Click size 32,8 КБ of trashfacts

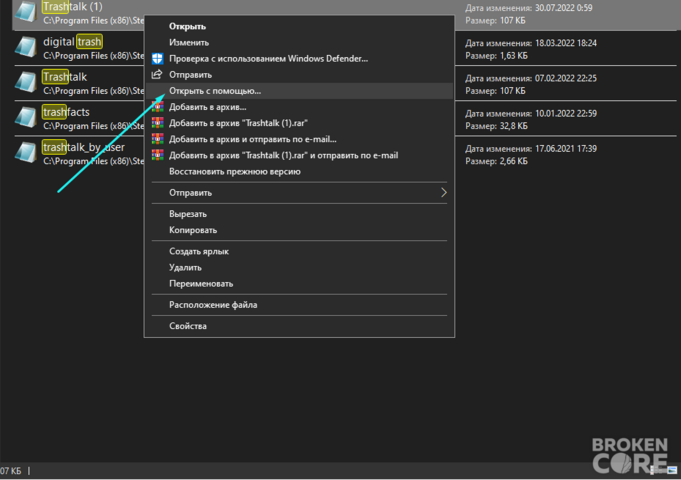514,126
